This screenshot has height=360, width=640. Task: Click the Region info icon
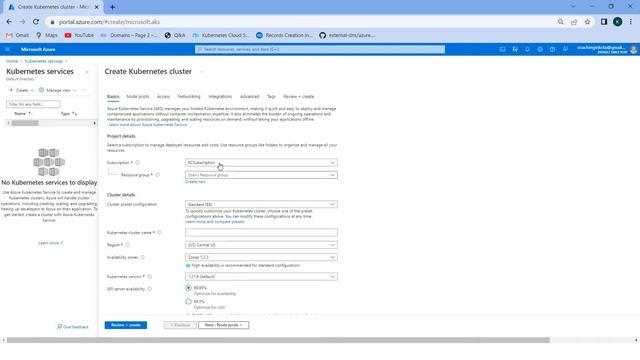128,245
